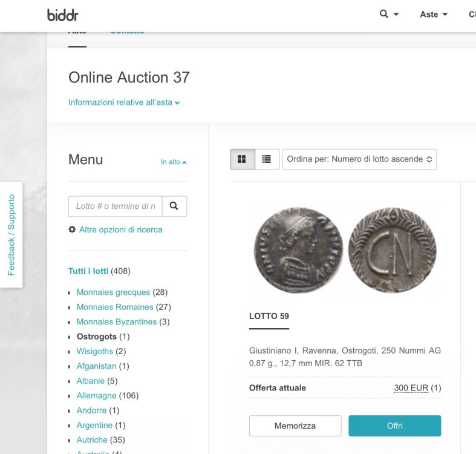This screenshot has height=454, width=476.
Task: Click the Memorizza button
Action: (295, 426)
